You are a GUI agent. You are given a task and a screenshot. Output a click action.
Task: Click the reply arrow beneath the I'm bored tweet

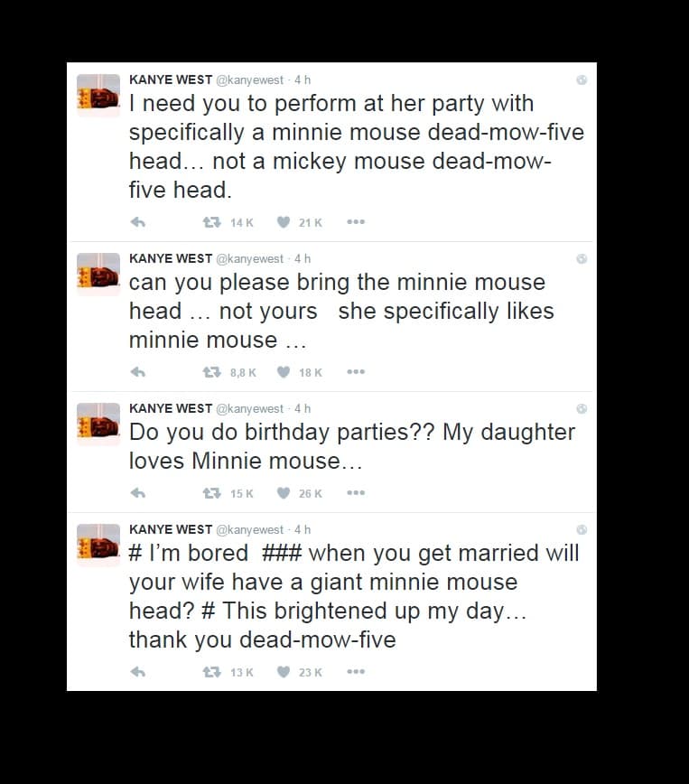tap(135, 672)
